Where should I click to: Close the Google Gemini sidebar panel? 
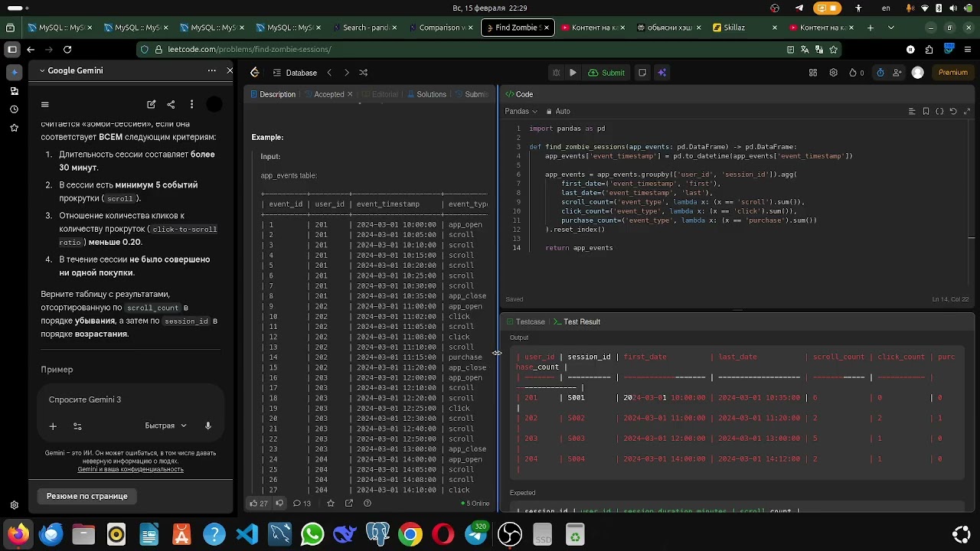click(x=230, y=70)
